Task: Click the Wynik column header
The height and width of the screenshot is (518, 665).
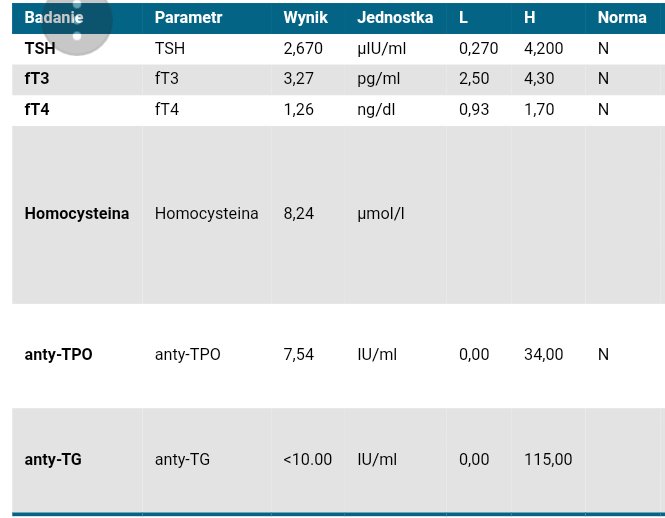Action: [x=305, y=18]
